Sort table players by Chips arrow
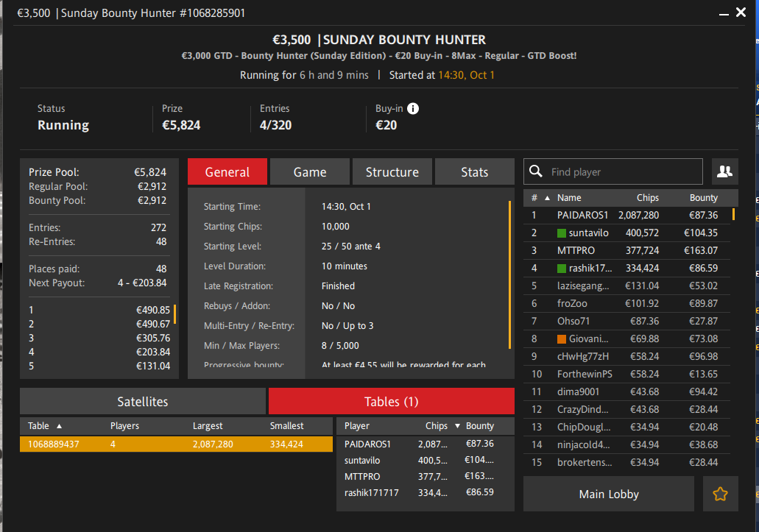Image resolution: width=759 pixels, height=532 pixels. tap(457, 426)
